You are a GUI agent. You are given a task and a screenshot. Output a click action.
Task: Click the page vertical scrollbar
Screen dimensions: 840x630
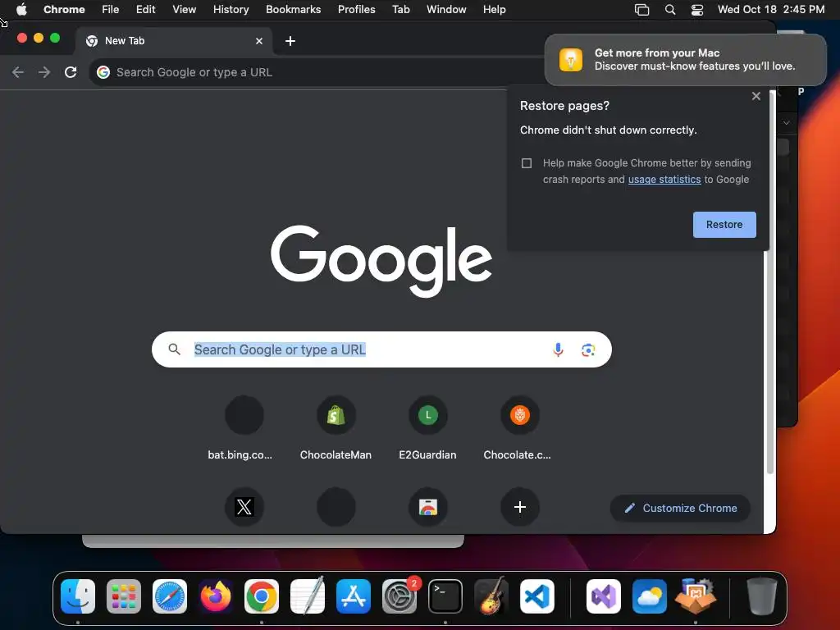click(x=770, y=284)
